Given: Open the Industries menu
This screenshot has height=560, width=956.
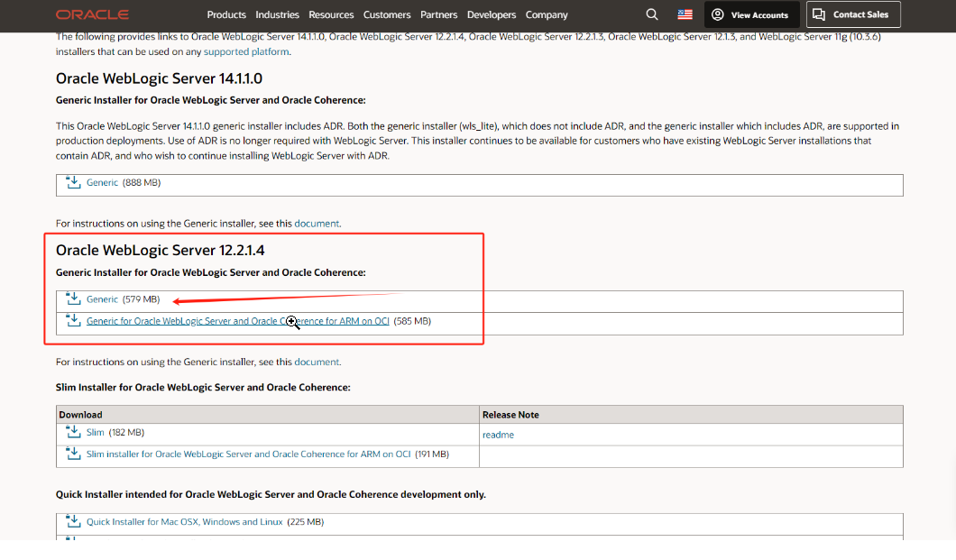Looking at the screenshot, I should 278,14.
